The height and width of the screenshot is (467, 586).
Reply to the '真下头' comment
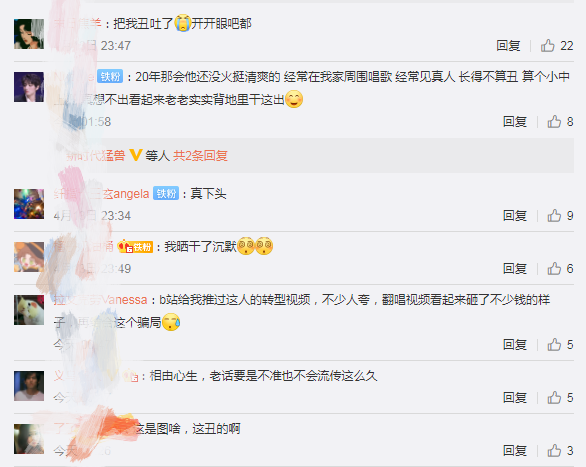(515, 216)
